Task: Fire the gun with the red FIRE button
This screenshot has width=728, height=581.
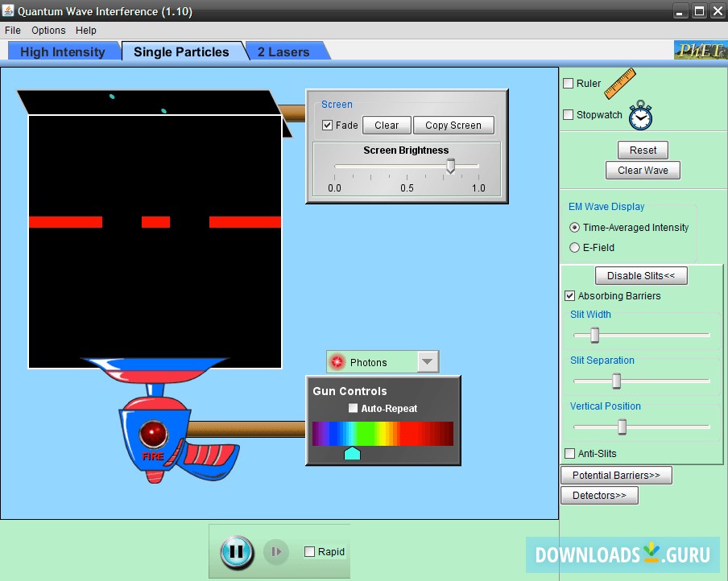Action: coord(153,434)
